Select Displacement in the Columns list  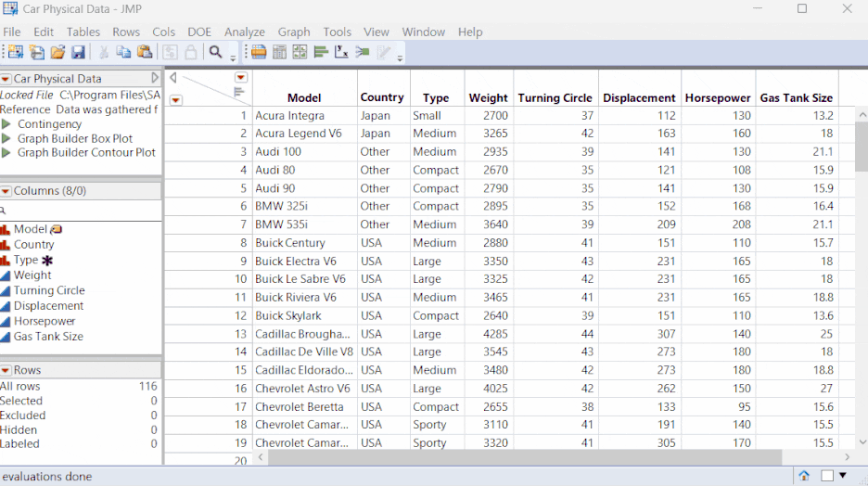click(x=49, y=305)
